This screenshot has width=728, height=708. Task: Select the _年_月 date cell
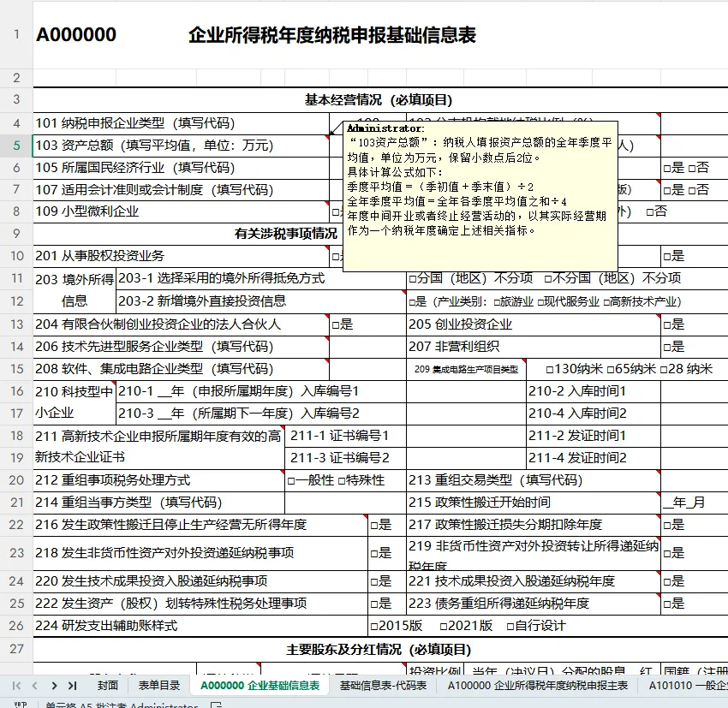click(694, 503)
